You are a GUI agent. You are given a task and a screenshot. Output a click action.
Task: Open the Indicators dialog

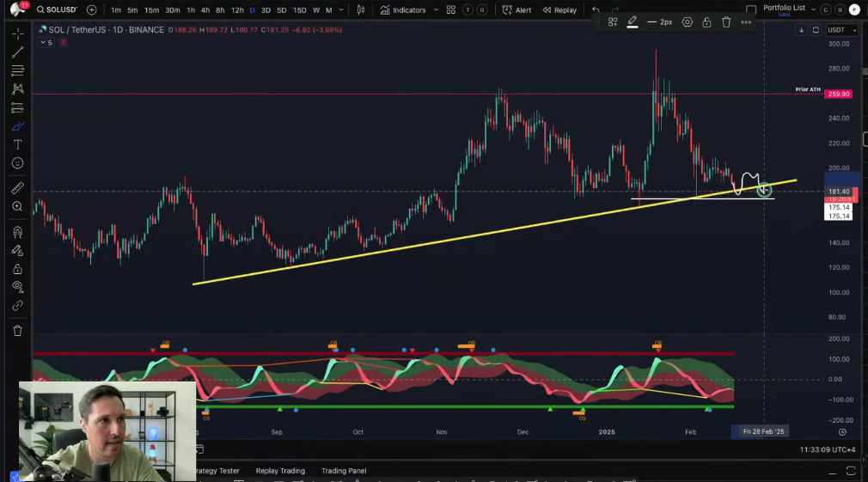point(403,10)
